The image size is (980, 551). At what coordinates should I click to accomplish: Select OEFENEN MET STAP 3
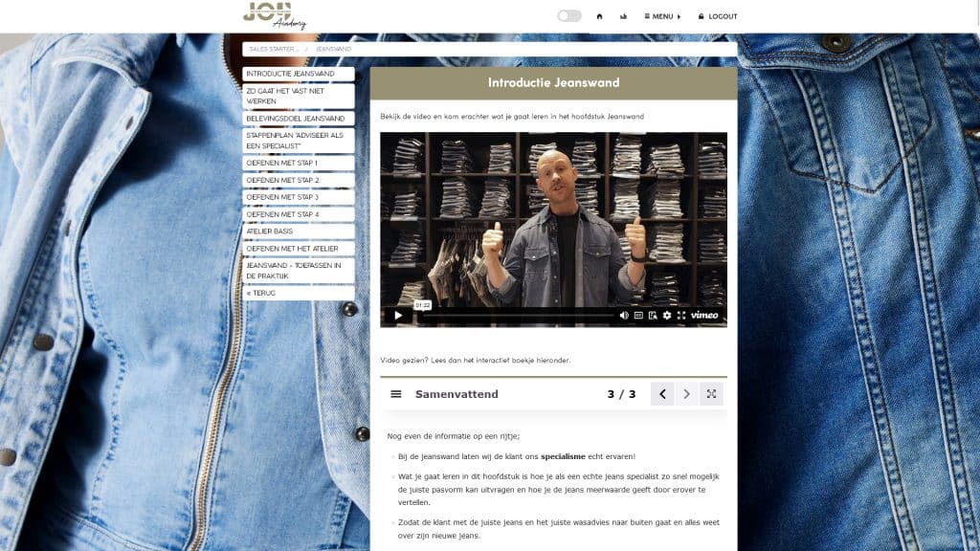[x=299, y=197]
